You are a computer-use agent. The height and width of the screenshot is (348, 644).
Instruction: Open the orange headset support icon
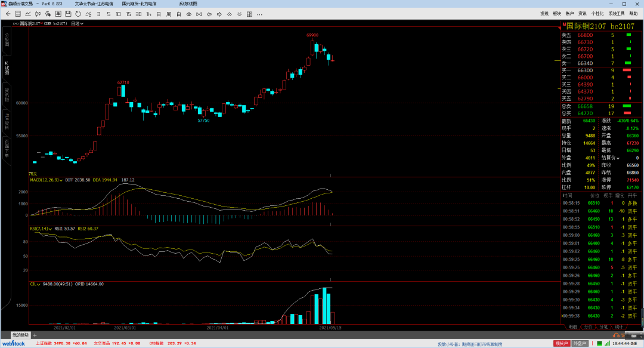point(615,335)
